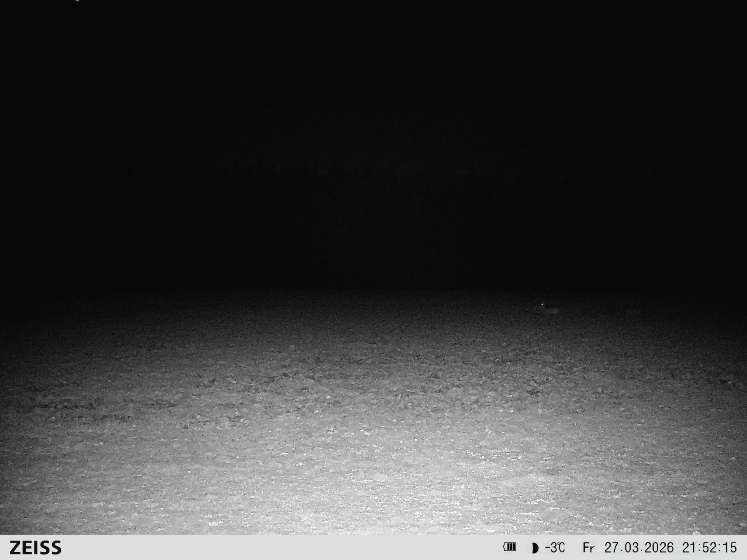747x560 pixels.
Task: Click the moon phase icon
Action: coord(535,548)
